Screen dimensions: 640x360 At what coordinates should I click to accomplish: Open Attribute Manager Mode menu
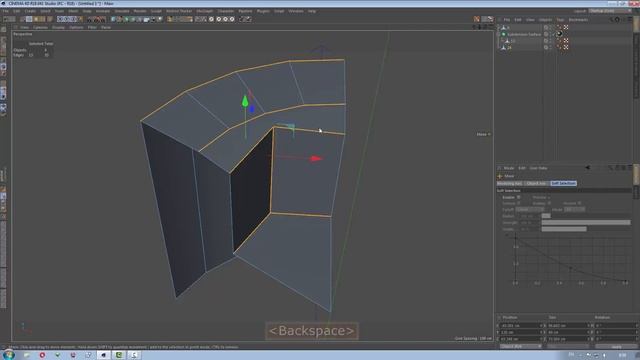(x=509, y=168)
